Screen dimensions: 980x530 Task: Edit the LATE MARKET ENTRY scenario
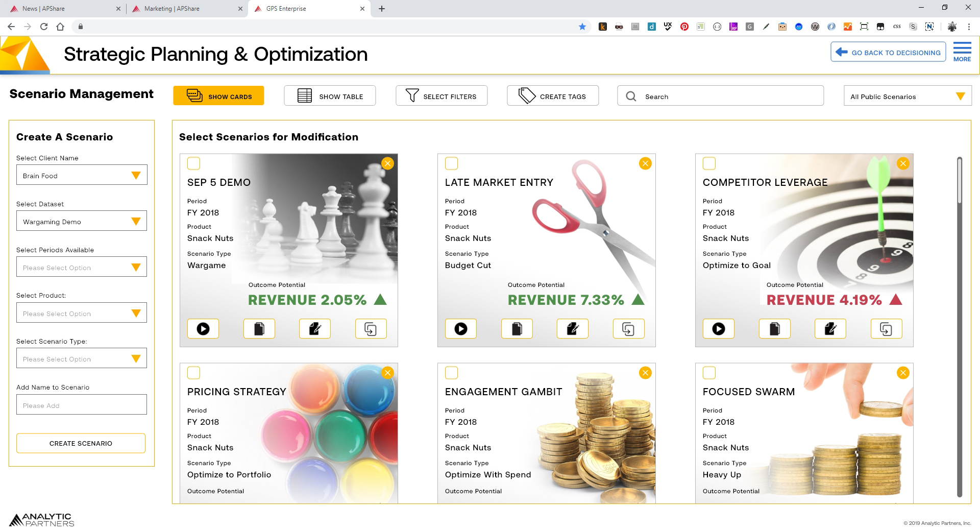(x=573, y=329)
